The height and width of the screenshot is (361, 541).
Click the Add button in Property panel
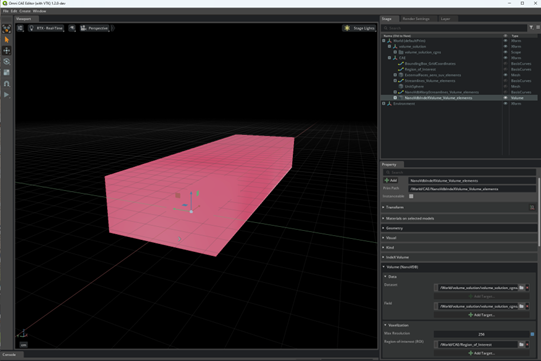point(391,180)
